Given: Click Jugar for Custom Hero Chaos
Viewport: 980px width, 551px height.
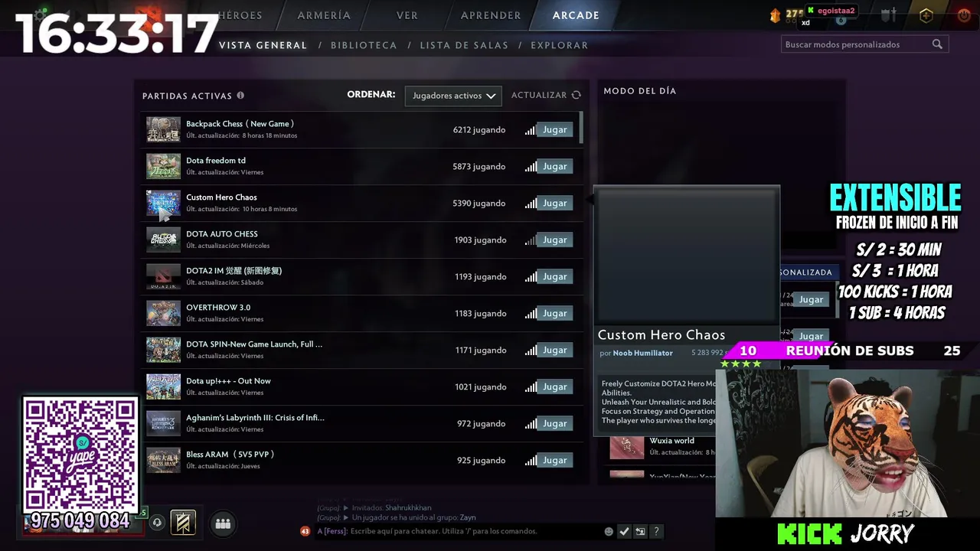Looking at the screenshot, I should (554, 203).
